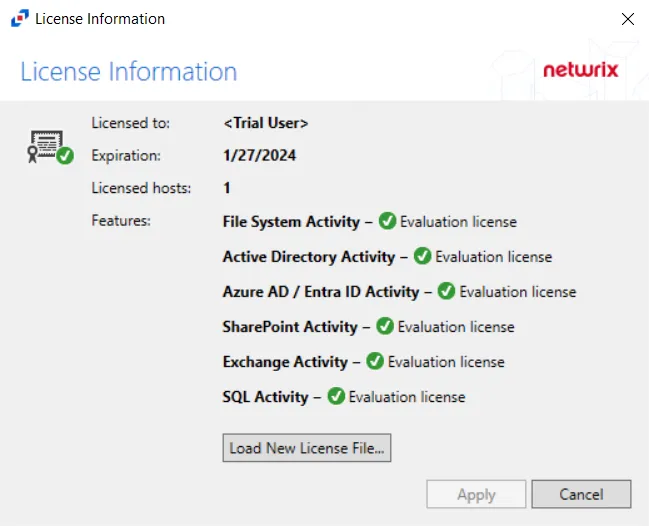649x526 pixels.
Task: Click the Netwrix app icon in title bar
Action: coord(20,19)
